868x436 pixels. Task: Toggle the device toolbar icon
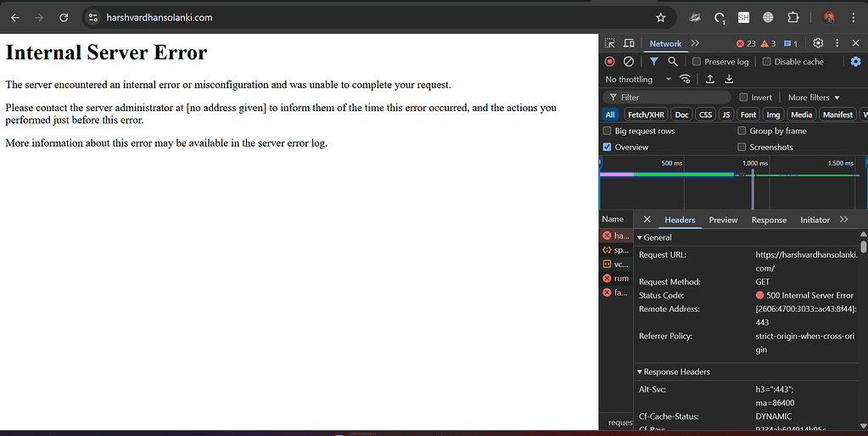[x=629, y=43]
